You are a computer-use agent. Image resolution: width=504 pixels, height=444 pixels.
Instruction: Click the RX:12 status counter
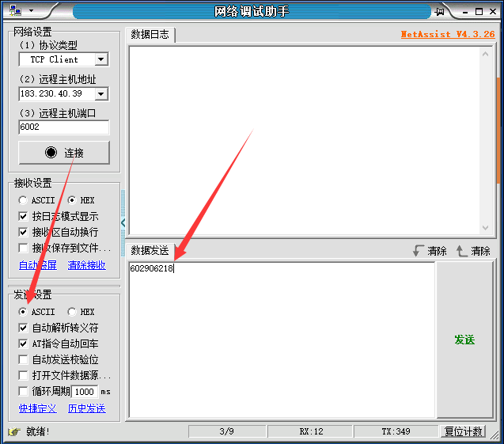pyautogui.click(x=311, y=431)
